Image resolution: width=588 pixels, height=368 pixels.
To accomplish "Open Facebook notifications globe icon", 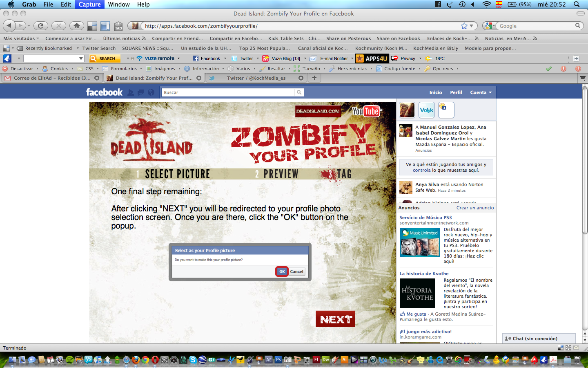I will (151, 92).
